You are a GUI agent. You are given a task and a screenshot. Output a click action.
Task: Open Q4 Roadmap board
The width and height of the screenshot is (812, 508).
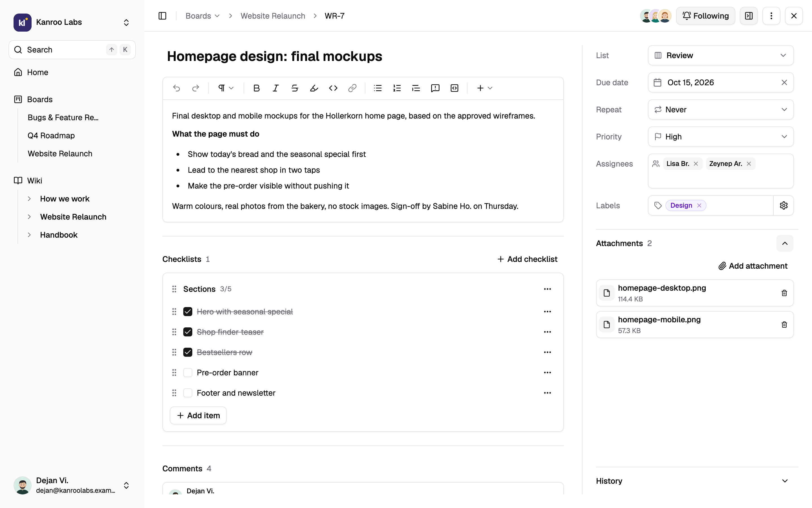(51, 135)
